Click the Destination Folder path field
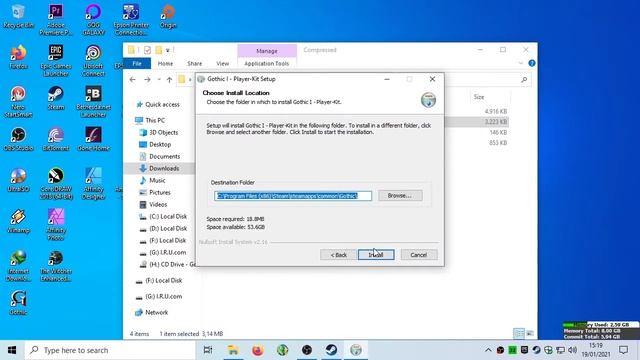The image size is (640, 360). click(x=293, y=196)
